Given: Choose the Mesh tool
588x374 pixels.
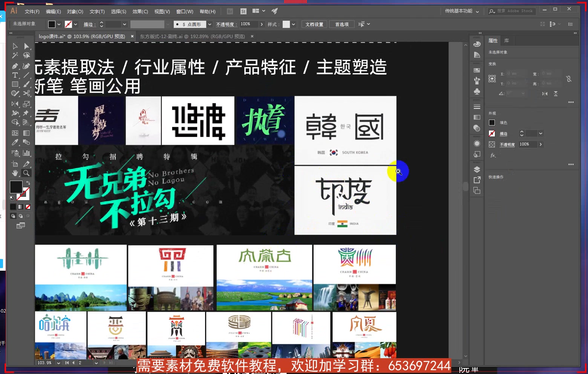Looking at the screenshot, I should click(15, 133).
